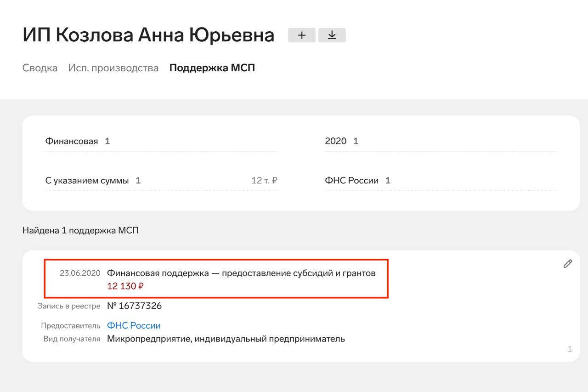The width and height of the screenshot is (588, 392).
Task: Filter records by year 2020
Action: coord(336,141)
